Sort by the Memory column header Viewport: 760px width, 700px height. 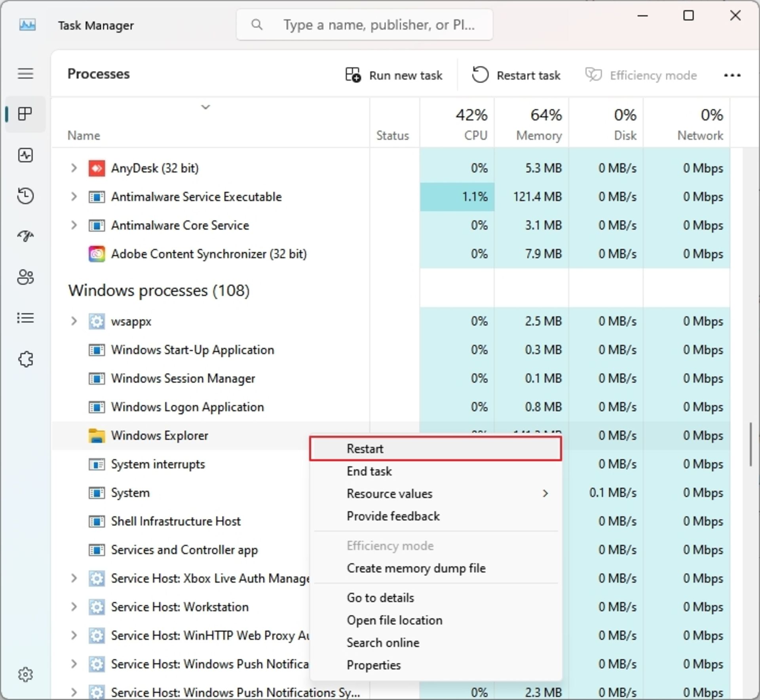point(532,124)
